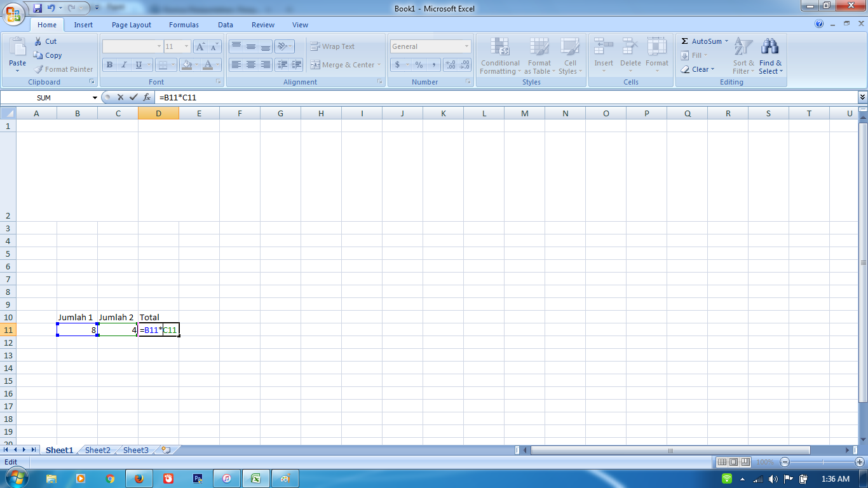Confirm the formula with the Enter checkmark

(133, 98)
